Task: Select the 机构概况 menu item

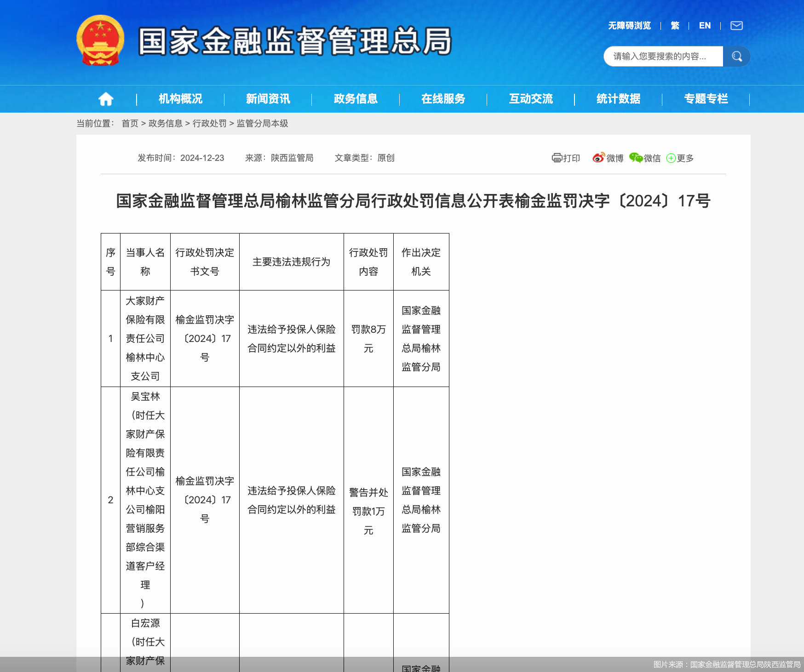Action: 180,99
